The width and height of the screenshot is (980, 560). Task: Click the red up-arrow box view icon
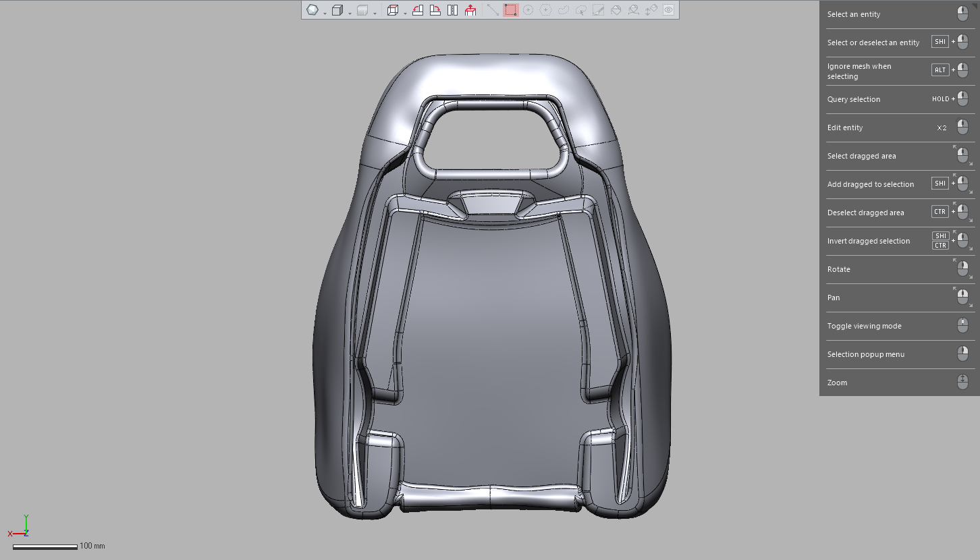pyautogui.click(x=470, y=10)
